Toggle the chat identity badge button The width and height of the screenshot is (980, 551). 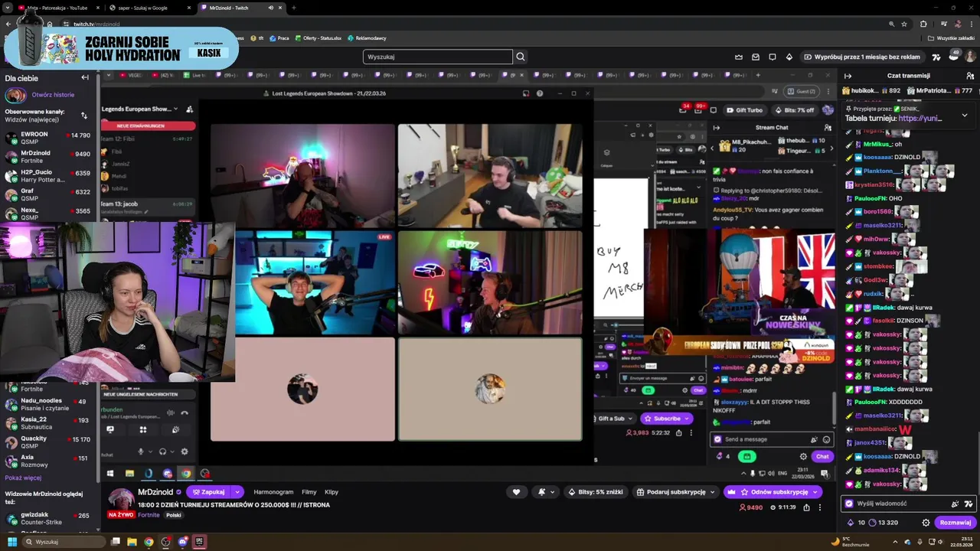click(848, 504)
